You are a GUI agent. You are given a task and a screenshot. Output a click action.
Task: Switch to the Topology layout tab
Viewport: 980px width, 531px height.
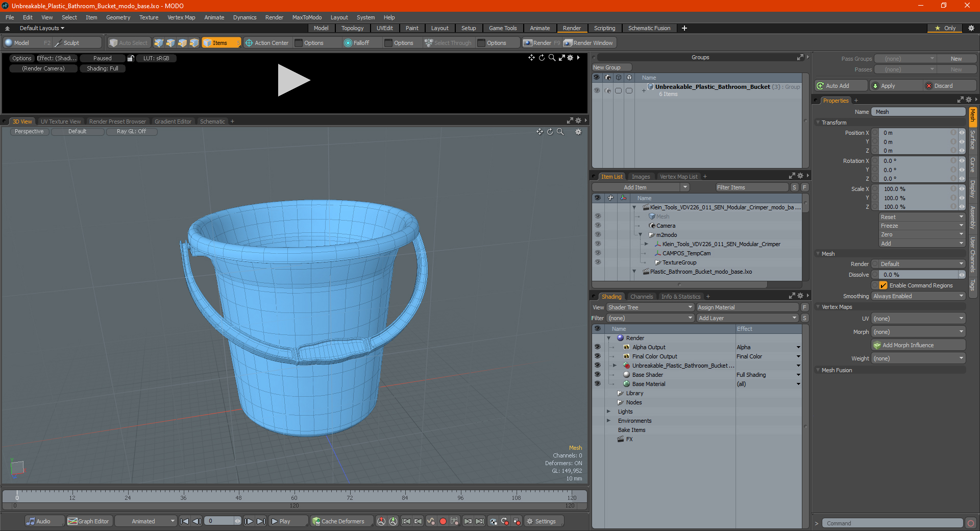pyautogui.click(x=352, y=28)
